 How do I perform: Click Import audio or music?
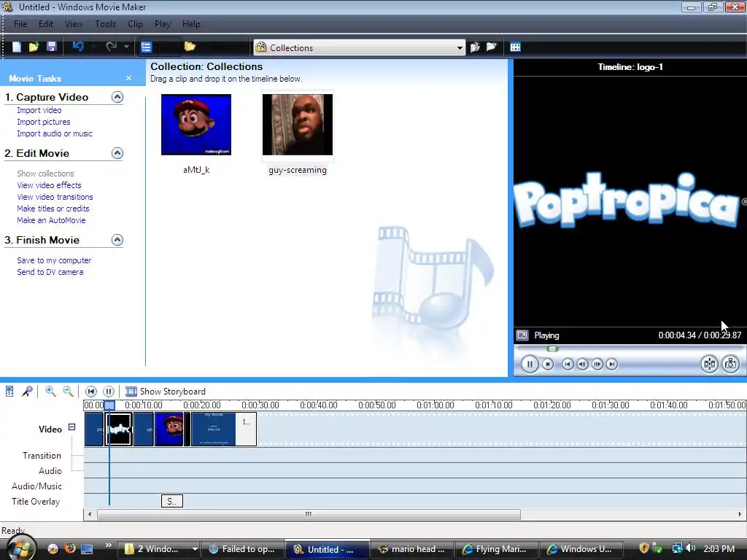(55, 134)
